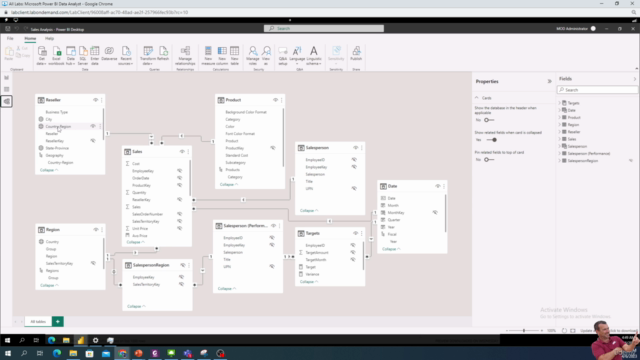Select the Home ribbon tab
Viewport: 640px width, 360px height.
(30, 38)
